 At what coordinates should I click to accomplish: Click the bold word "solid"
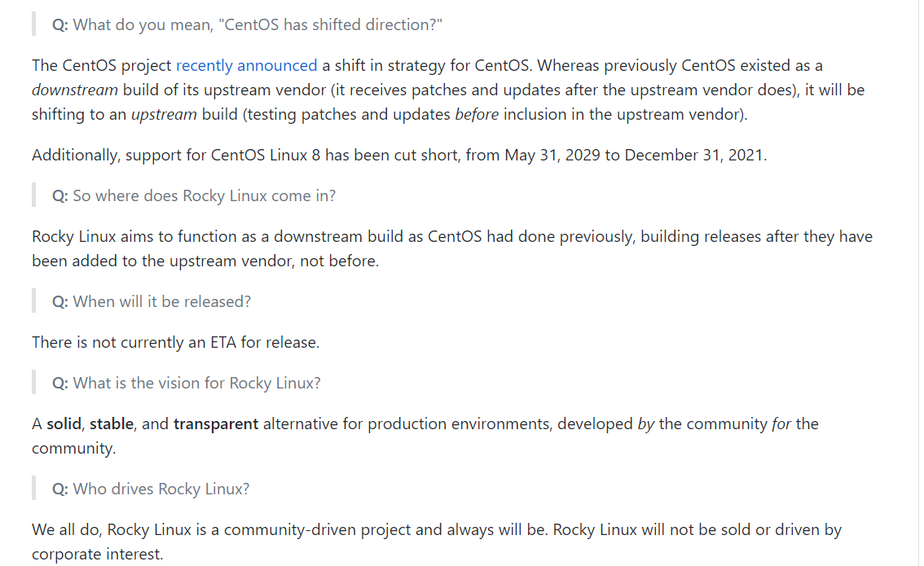64,423
